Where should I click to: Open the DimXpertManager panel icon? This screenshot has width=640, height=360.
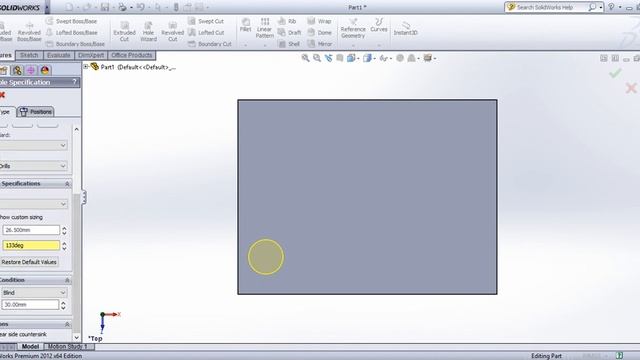click(x=31, y=70)
